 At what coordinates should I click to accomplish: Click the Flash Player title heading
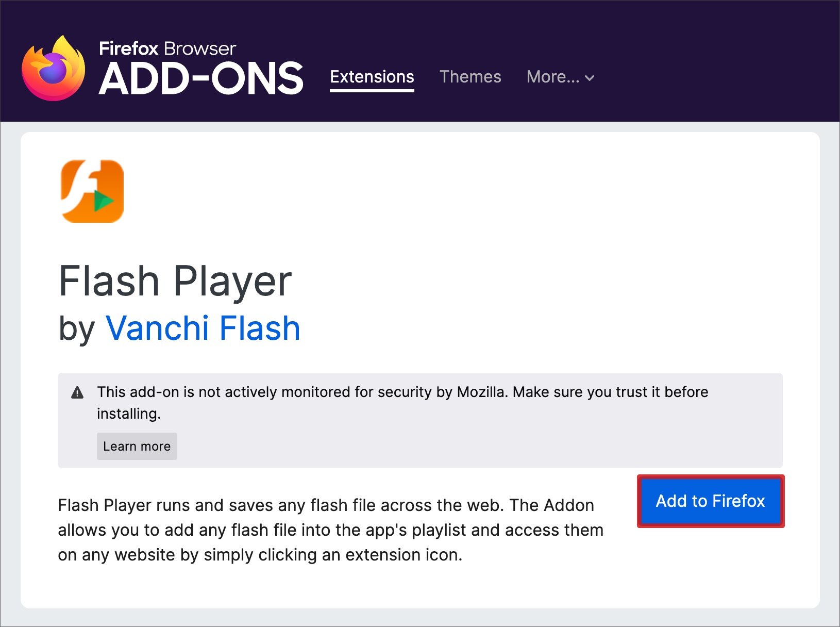(176, 280)
